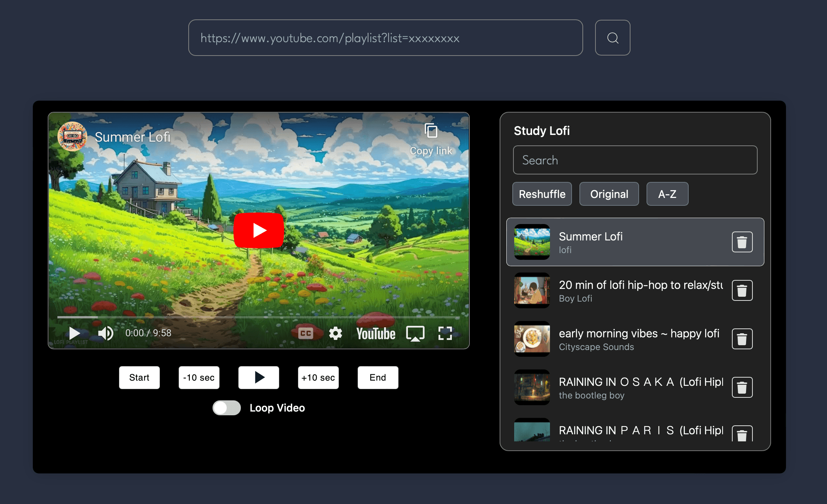Click the Summer Lofi channel avatar

point(72,136)
